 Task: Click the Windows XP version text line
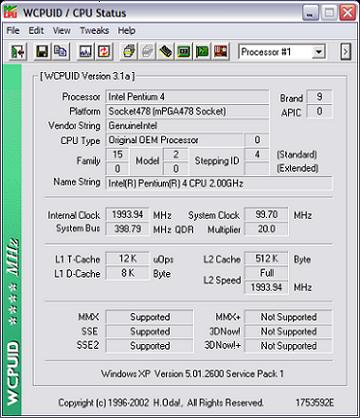coord(192,374)
